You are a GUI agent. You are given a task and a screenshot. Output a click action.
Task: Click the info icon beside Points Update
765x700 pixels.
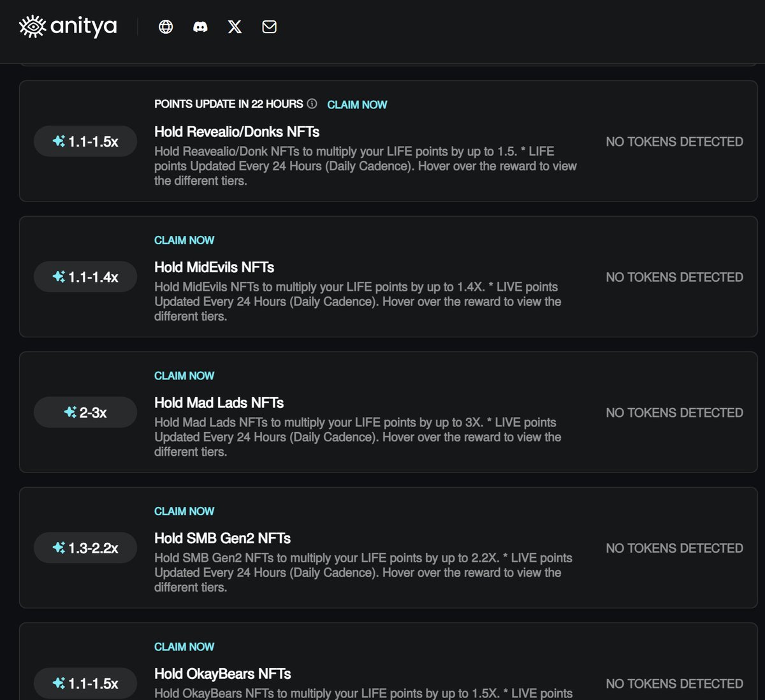[312, 103]
